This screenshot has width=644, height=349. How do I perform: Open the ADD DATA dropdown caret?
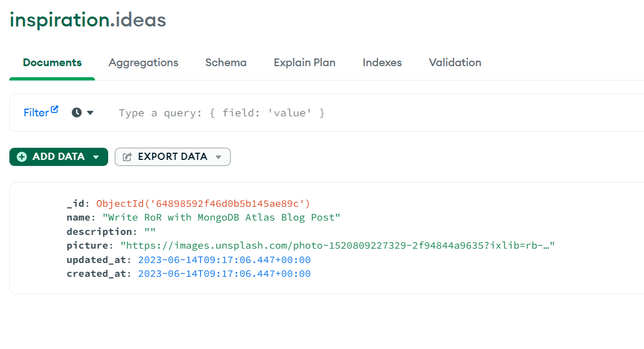coord(96,157)
